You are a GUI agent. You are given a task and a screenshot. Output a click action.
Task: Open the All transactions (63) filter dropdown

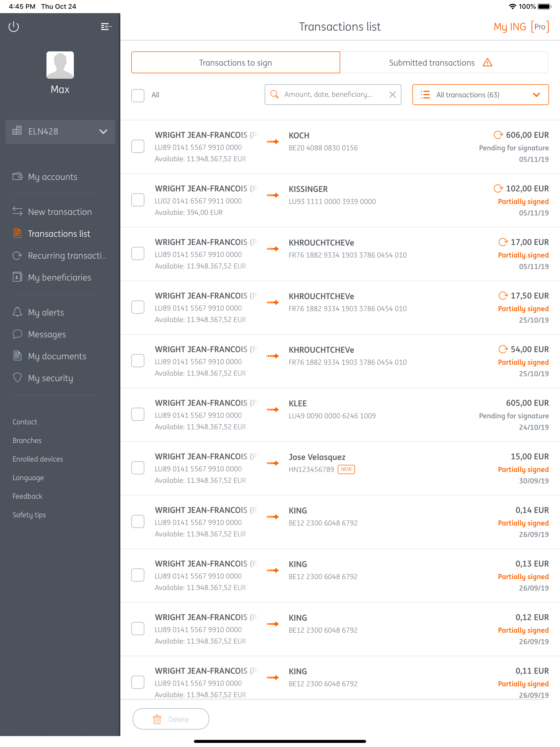(480, 95)
